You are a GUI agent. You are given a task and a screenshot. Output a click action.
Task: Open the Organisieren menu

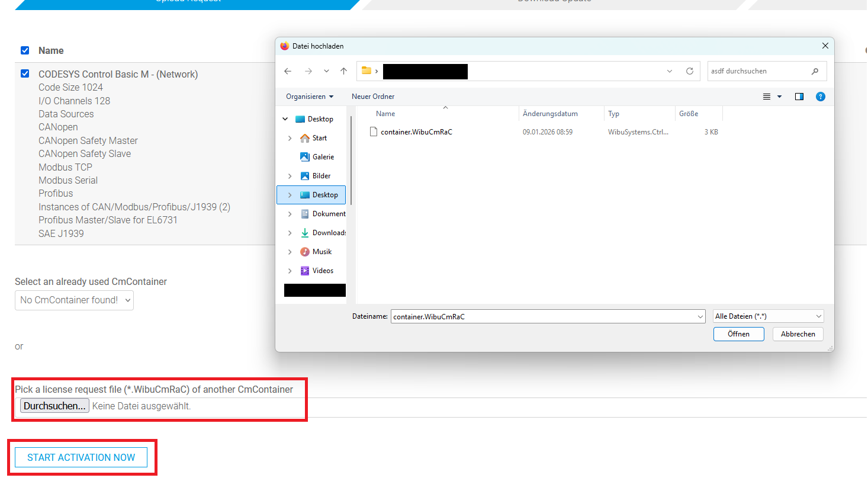coord(309,97)
